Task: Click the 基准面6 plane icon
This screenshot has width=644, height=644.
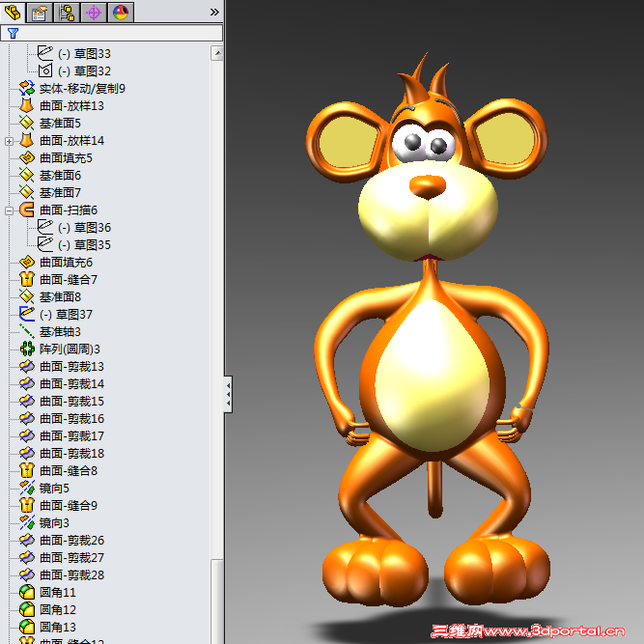Action: [27, 175]
